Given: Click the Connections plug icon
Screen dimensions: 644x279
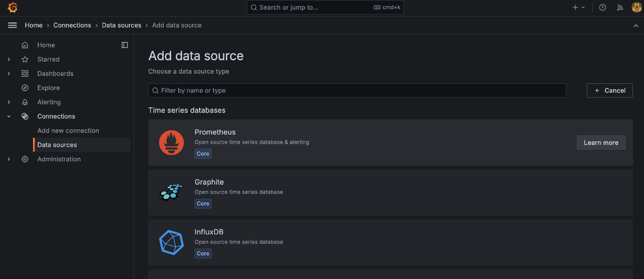Looking at the screenshot, I should [x=25, y=116].
